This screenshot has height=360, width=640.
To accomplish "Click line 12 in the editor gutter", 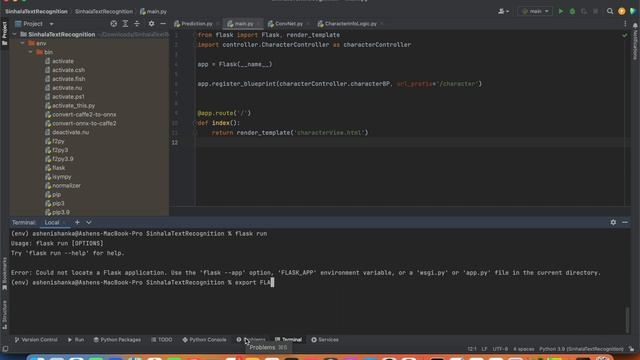I will pos(175,142).
